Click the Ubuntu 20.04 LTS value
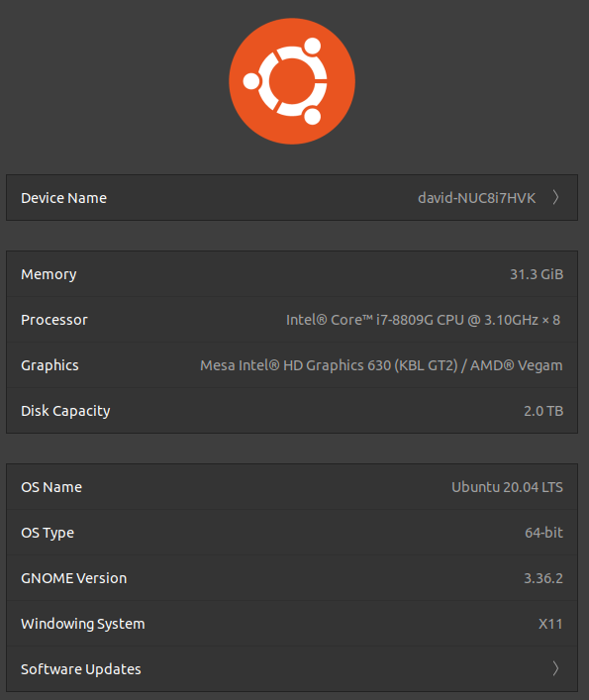The image size is (589, 700). tap(508, 487)
